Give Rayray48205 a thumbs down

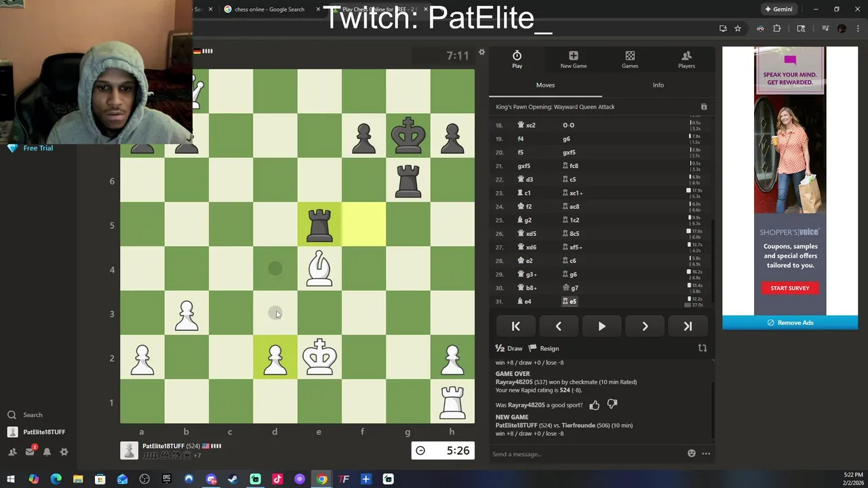(612, 405)
